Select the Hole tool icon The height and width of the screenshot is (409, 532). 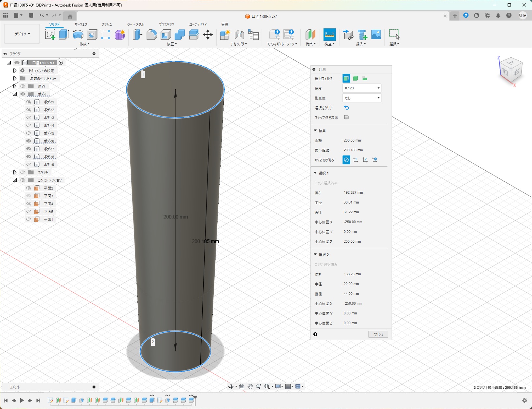click(92, 34)
